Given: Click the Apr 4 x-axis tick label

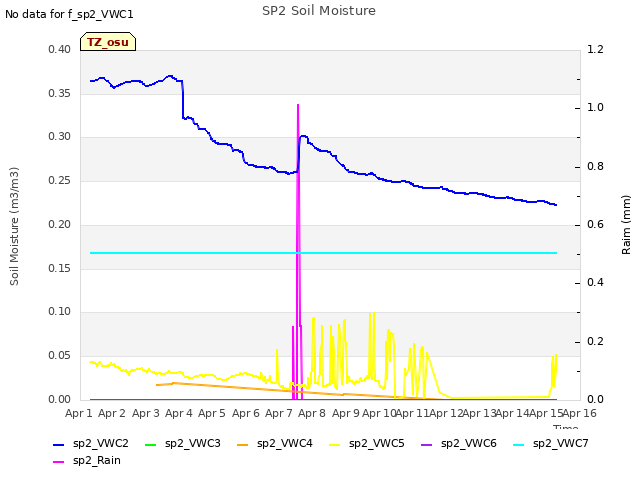Looking at the screenshot, I should coord(179,413).
